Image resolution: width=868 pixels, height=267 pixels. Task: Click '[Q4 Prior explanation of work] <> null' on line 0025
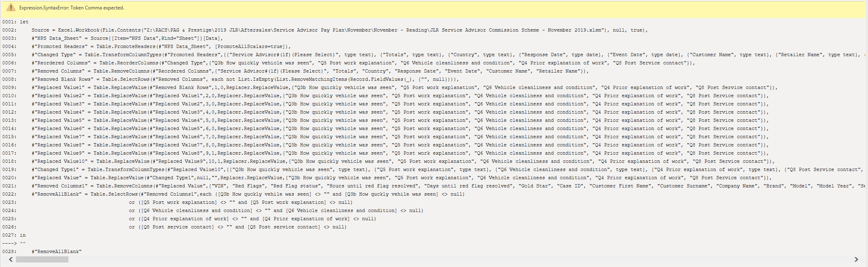pyautogui.click(x=318, y=219)
